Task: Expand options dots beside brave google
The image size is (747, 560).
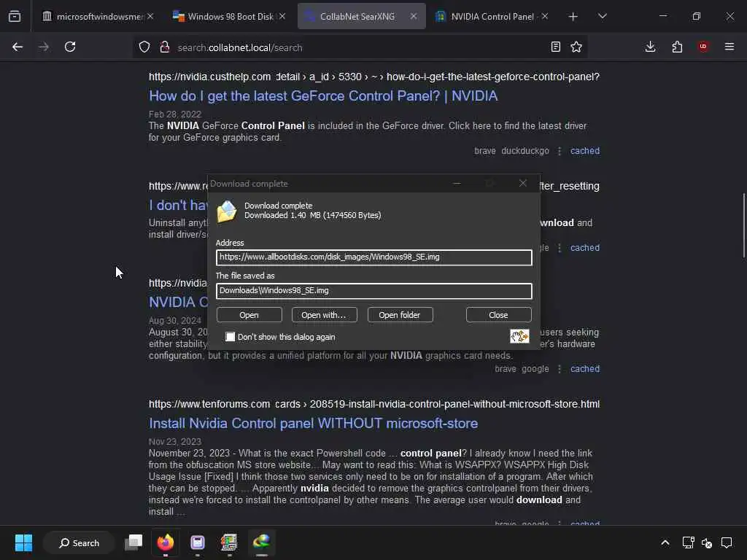Action: (560, 369)
